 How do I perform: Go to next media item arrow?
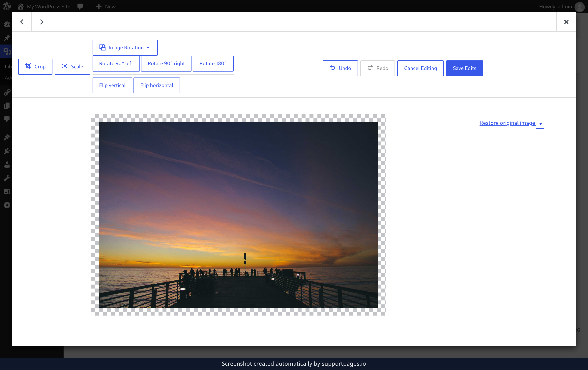[42, 22]
